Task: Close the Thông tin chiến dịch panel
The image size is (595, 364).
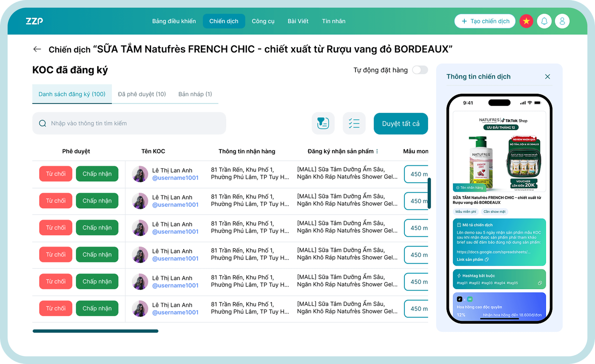Action: (548, 77)
